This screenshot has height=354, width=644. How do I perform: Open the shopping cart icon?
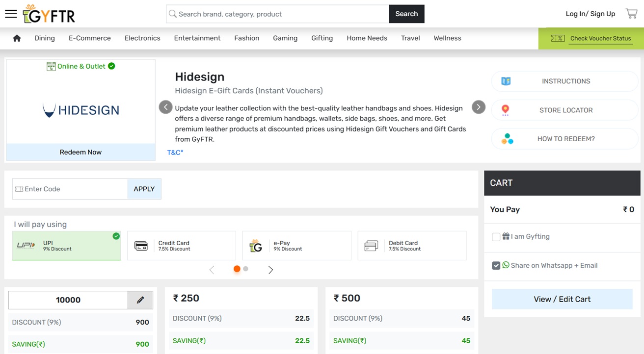(x=631, y=14)
